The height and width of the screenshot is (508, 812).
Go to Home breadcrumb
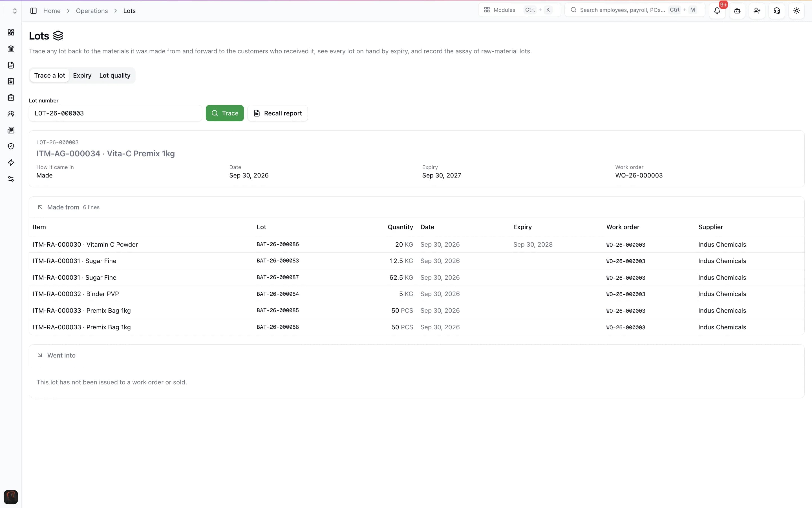(x=52, y=11)
